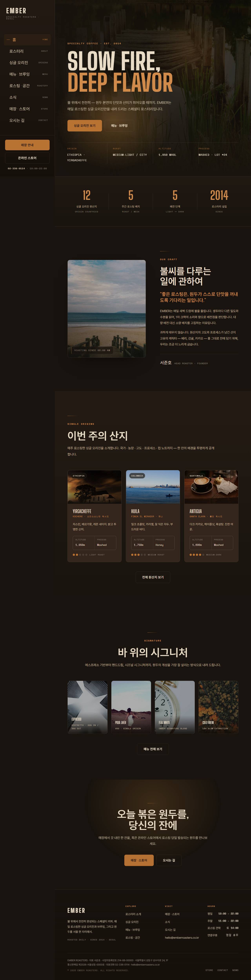Click the 오시는 길 button in the bottom banner
The height and width of the screenshot is (980, 251).
(x=169, y=860)
